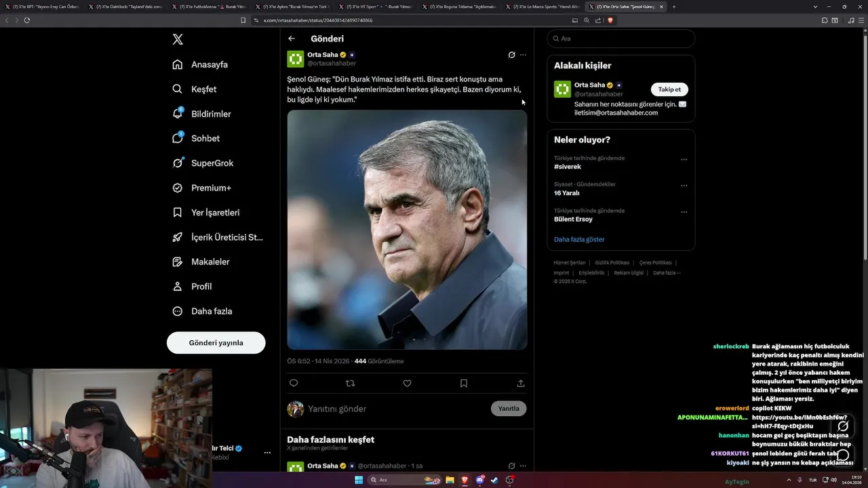The height and width of the screenshot is (488, 868).
Task: Open Reklam bilgisi footer link
Action: point(629,273)
